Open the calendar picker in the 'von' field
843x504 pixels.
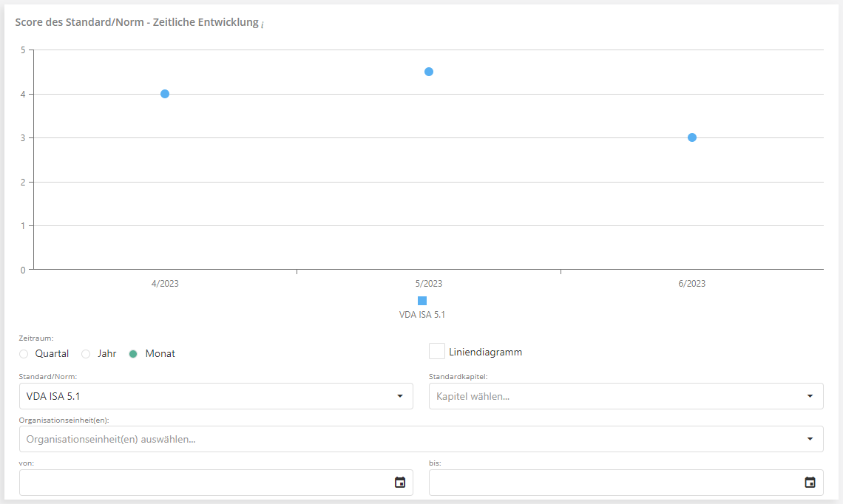(x=400, y=483)
